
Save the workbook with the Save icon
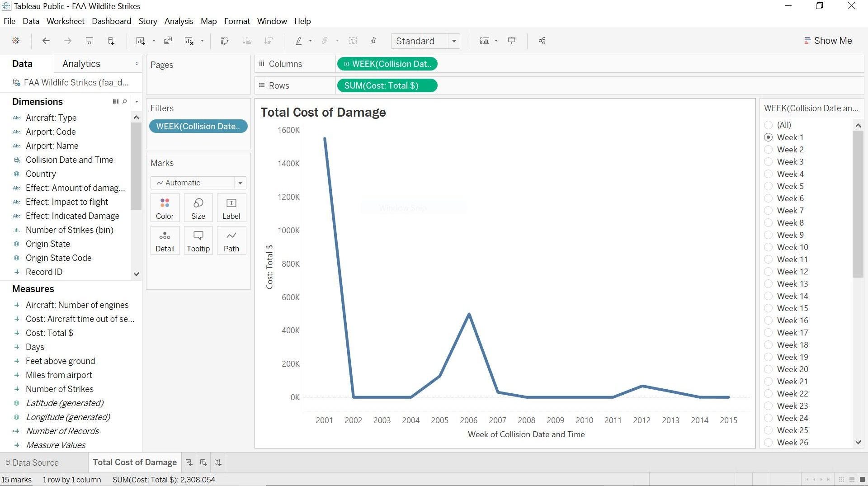click(x=90, y=41)
